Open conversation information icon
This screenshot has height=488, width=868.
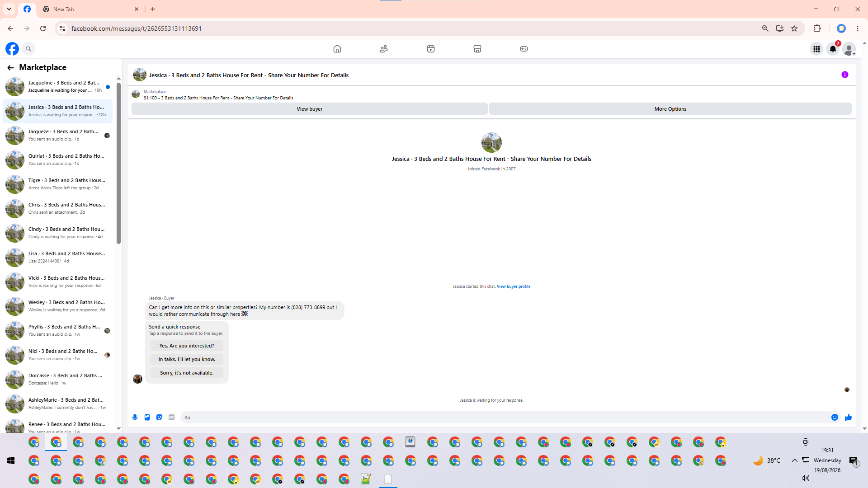tap(845, 75)
